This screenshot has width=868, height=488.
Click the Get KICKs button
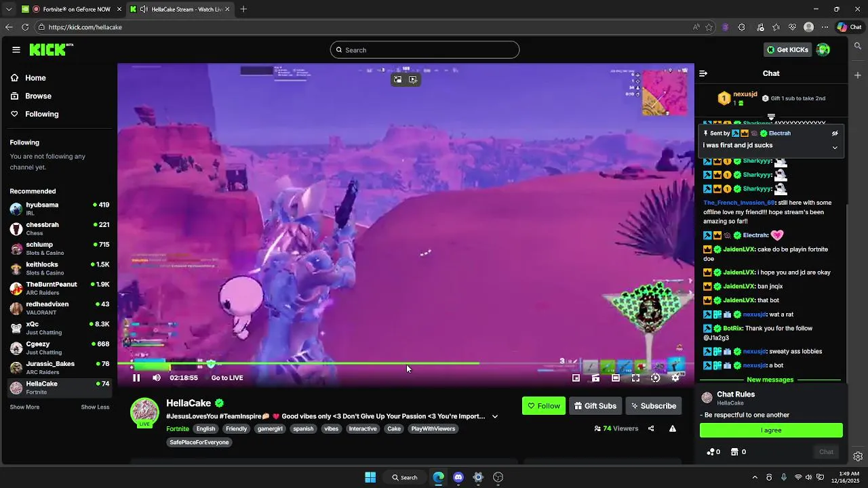tap(787, 49)
